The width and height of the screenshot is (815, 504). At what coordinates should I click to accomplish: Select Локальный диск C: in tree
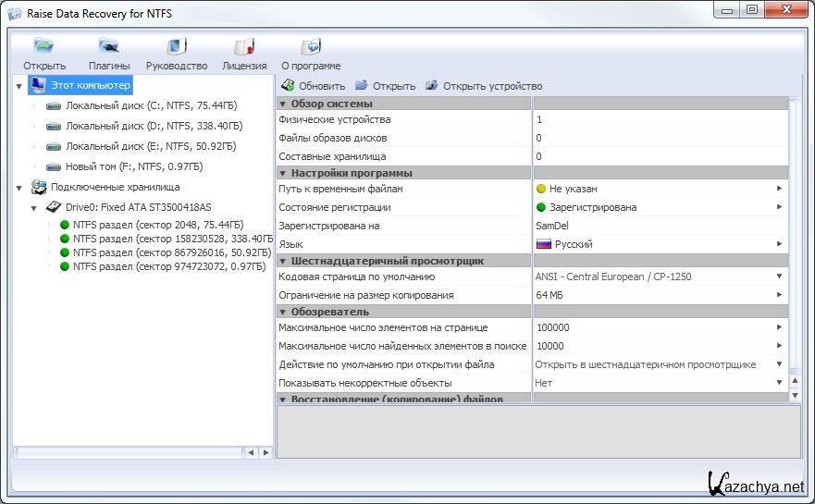pyautogui.click(x=153, y=105)
